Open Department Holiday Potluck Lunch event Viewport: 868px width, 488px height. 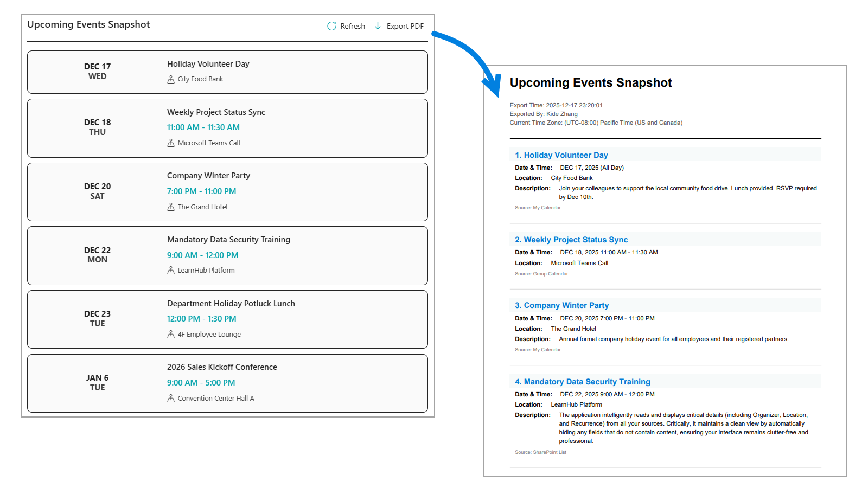tap(231, 304)
